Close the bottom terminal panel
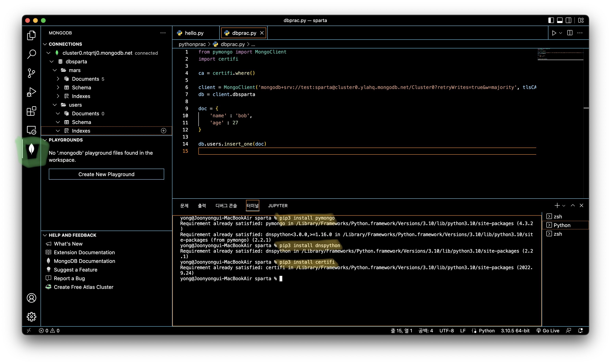Viewport: 611px width, 364px height. (x=581, y=206)
